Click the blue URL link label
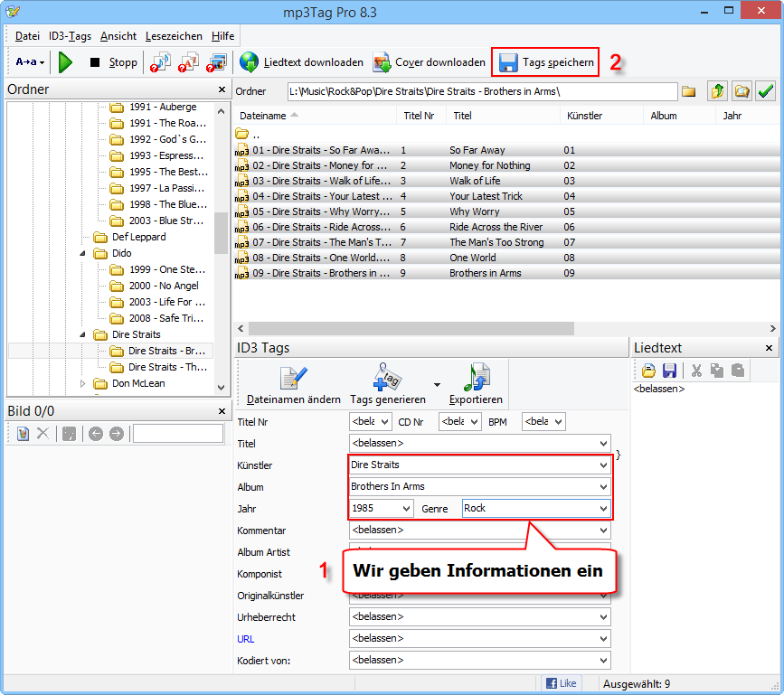 (x=245, y=639)
